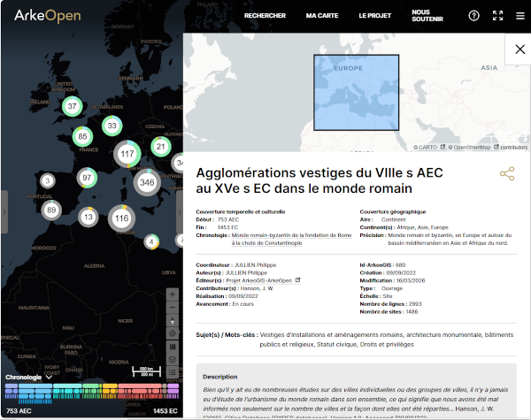The height and width of the screenshot is (420, 531).
Task: Click the map cluster labeled 346
Action: tap(147, 182)
